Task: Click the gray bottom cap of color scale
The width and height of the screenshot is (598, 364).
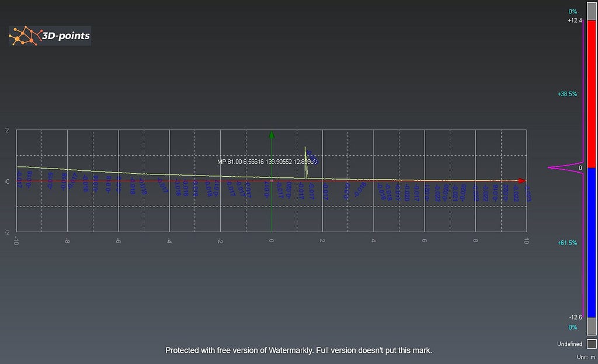Action: tap(592, 326)
